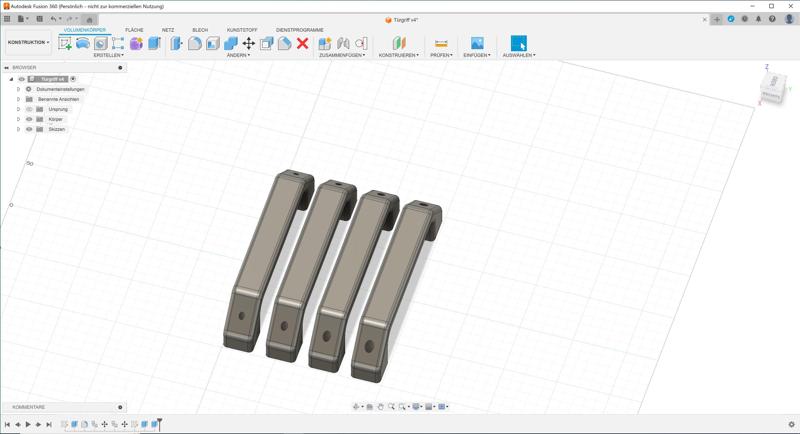Expand the ERSTELLEN dropdown menu
Viewport: 800px width, 434px height.
[x=109, y=55]
